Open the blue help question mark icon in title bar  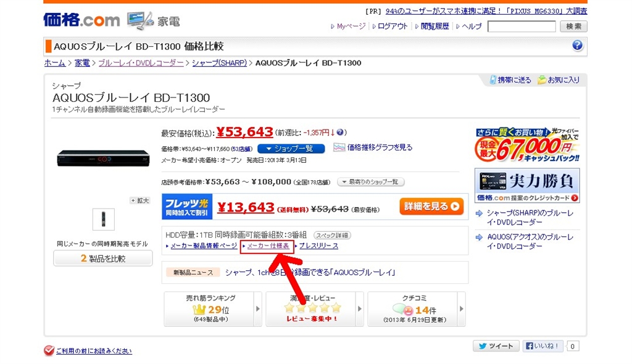coord(577,45)
